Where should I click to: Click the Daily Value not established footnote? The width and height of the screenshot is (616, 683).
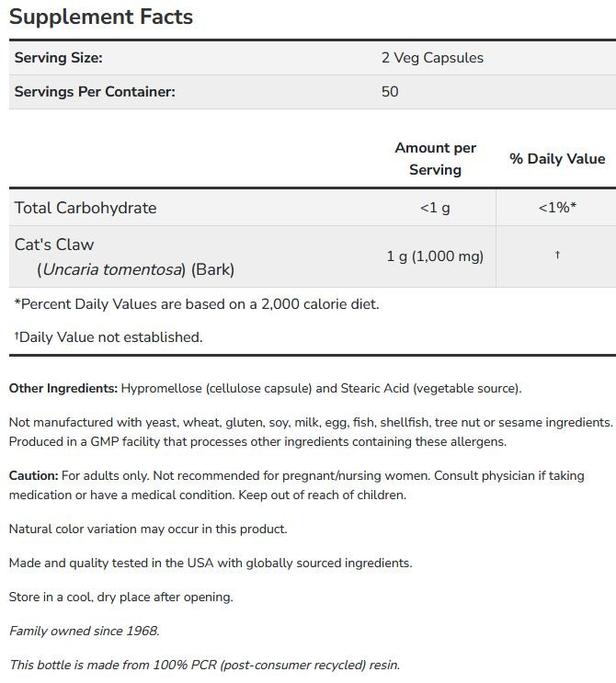pos(108,337)
